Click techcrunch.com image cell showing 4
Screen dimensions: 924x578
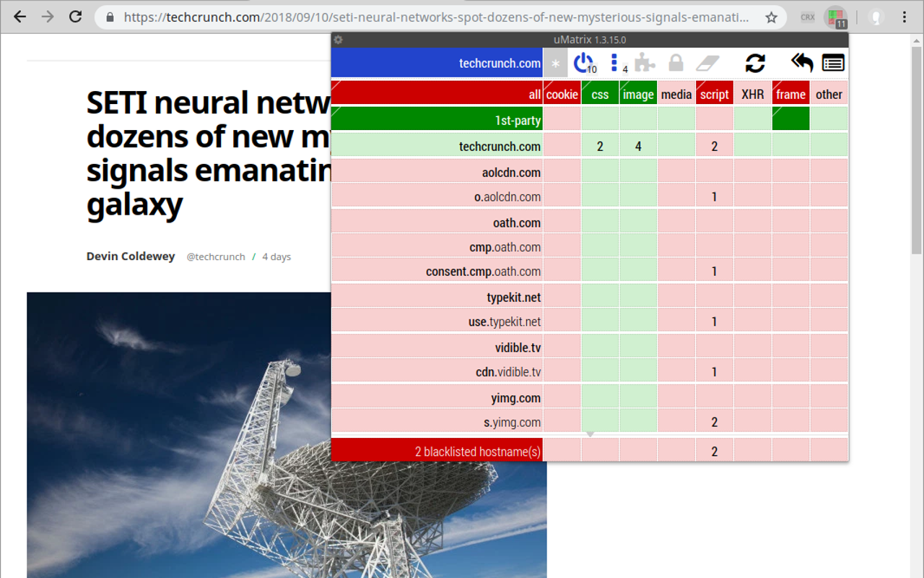point(638,144)
